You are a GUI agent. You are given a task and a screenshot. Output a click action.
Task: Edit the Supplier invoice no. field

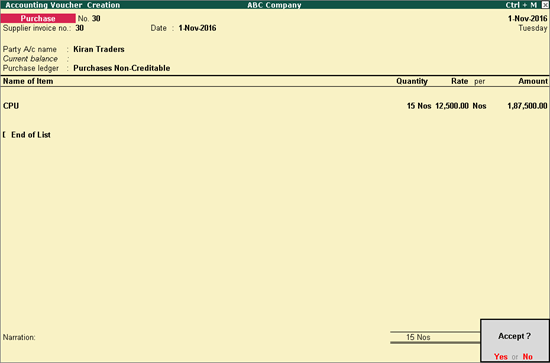click(80, 28)
